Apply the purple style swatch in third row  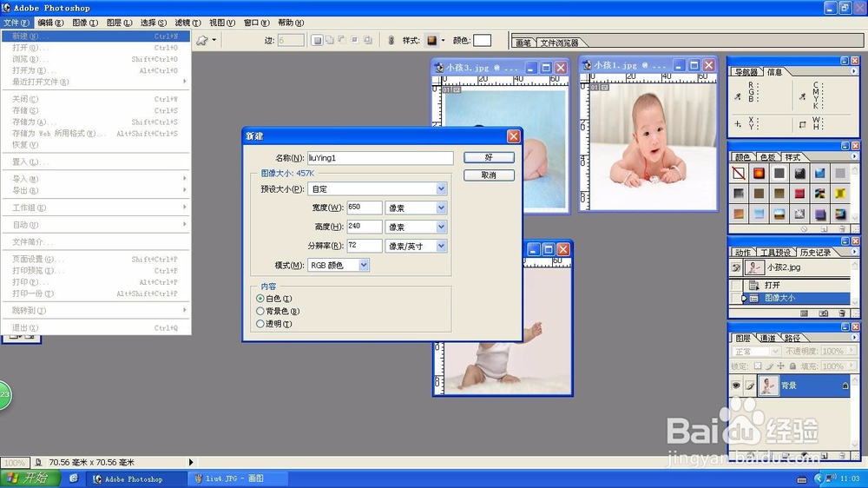(820, 214)
